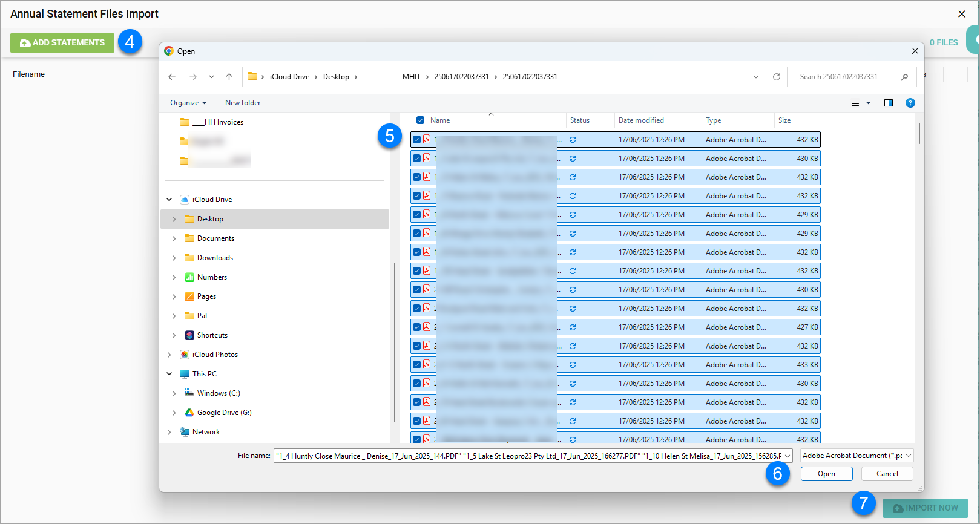Image resolution: width=980 pixels, height=524 pixels.
Task: Expand the Documents folder node
Action: point(174,238)
